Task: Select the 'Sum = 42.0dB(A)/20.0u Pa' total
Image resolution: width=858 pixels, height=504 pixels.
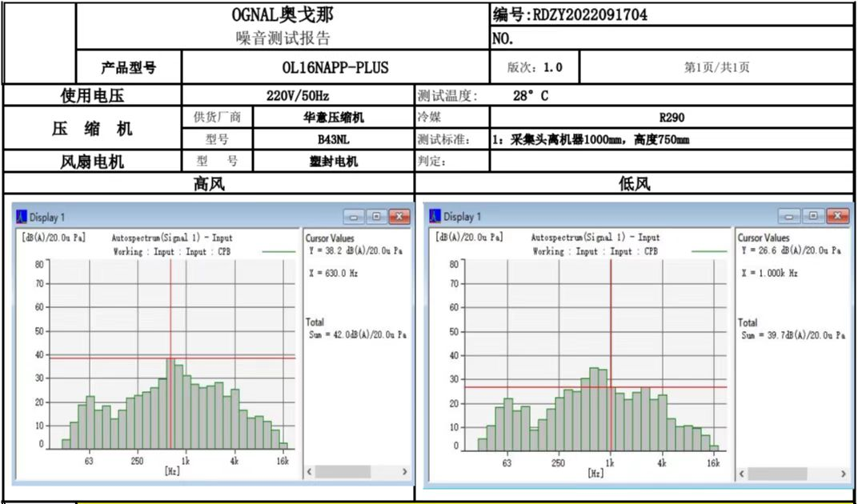Action: click(x=359, y=334)
